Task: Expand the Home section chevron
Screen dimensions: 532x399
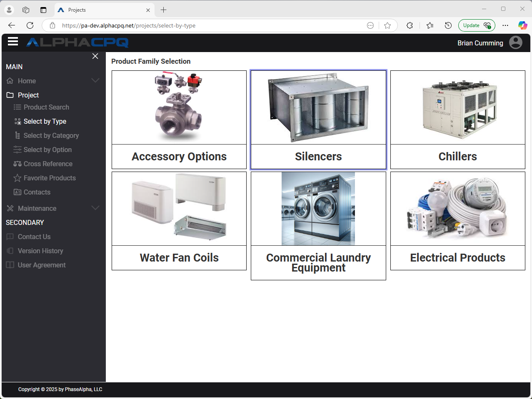Action: pos(95,80)
